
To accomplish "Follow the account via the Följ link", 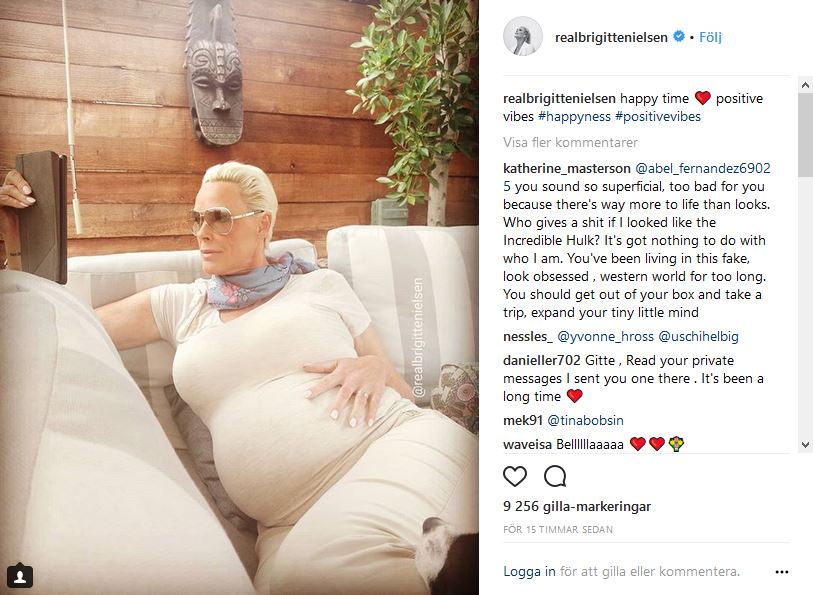I will (x=710, y=37).
